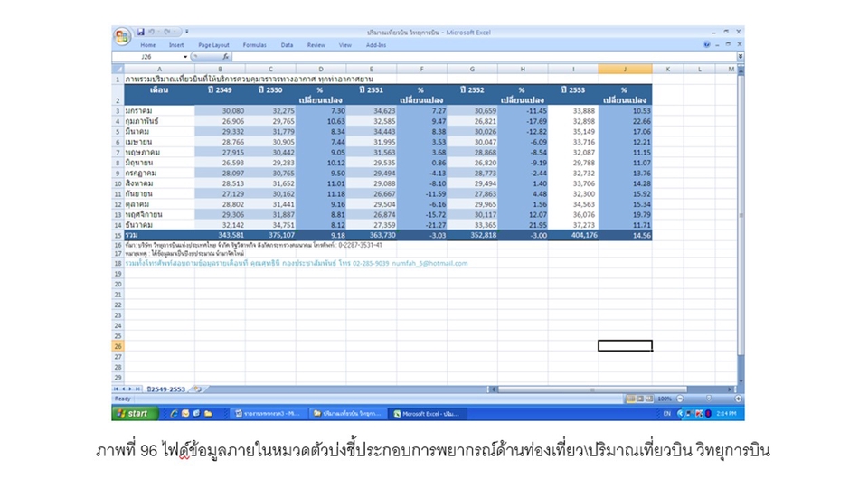Open the Windows start button
The image size is (868, 488).
tap(135, 413)
